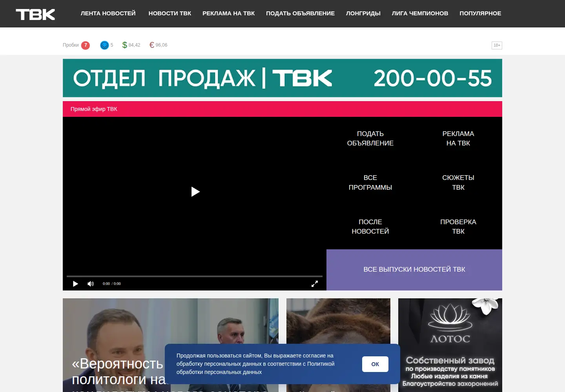
Task: Click the small play button in player controls
Action: 75,284
